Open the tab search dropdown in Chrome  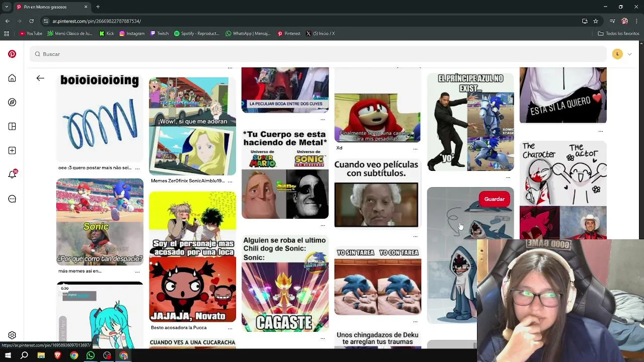point(7,7)
